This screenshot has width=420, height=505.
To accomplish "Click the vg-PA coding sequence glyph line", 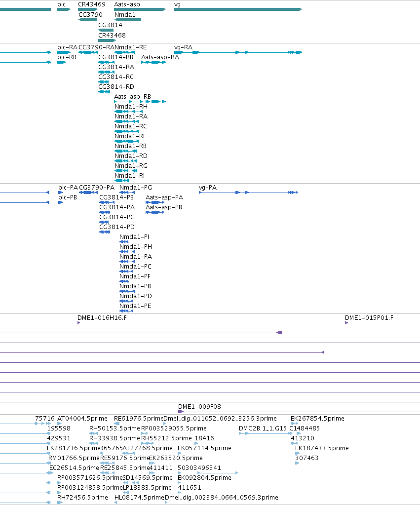I will click(x=248, y=193).
